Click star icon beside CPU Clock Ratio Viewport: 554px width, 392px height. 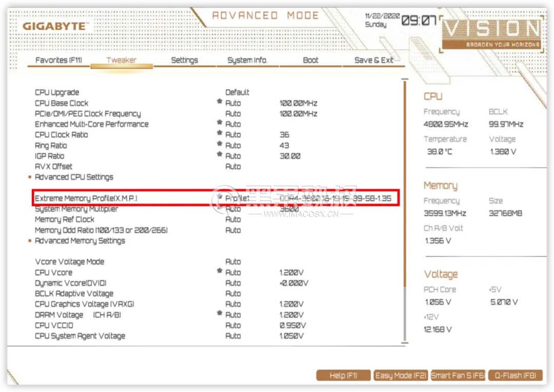pyautogui.click(x=220, y=133)
